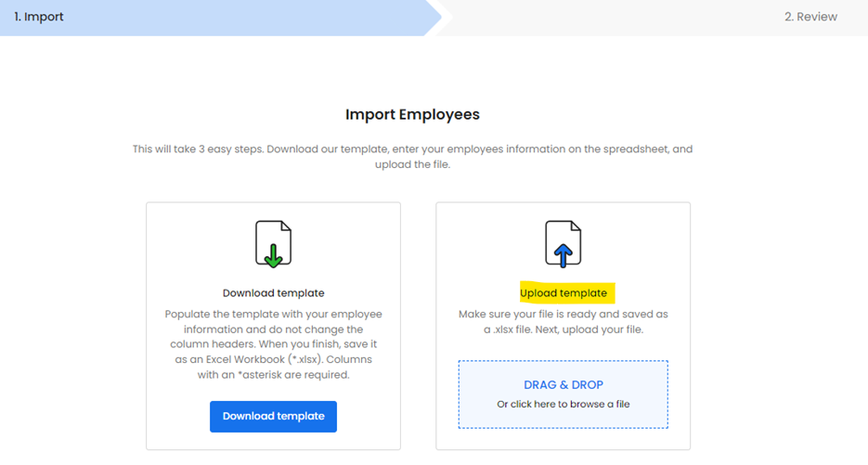Click the '*asterisk are required' note
The image size is (868, 465).
[x=273, y=374]
